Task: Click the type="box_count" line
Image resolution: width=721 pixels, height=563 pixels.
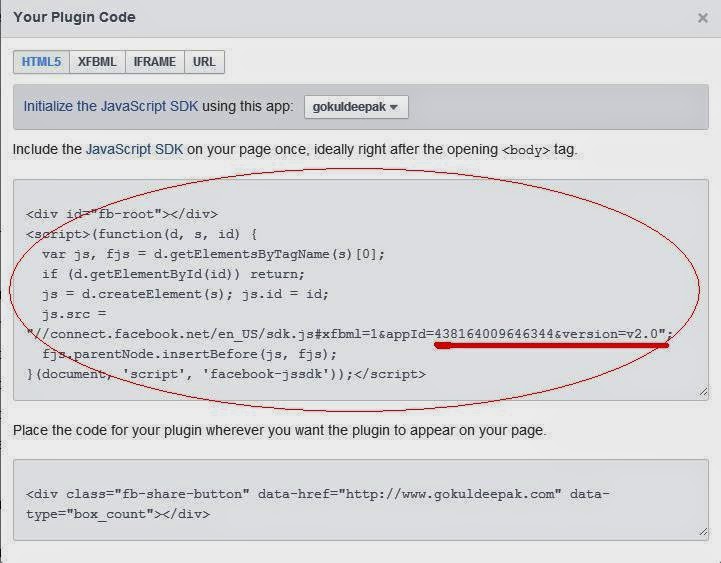Action: point(118,514)
